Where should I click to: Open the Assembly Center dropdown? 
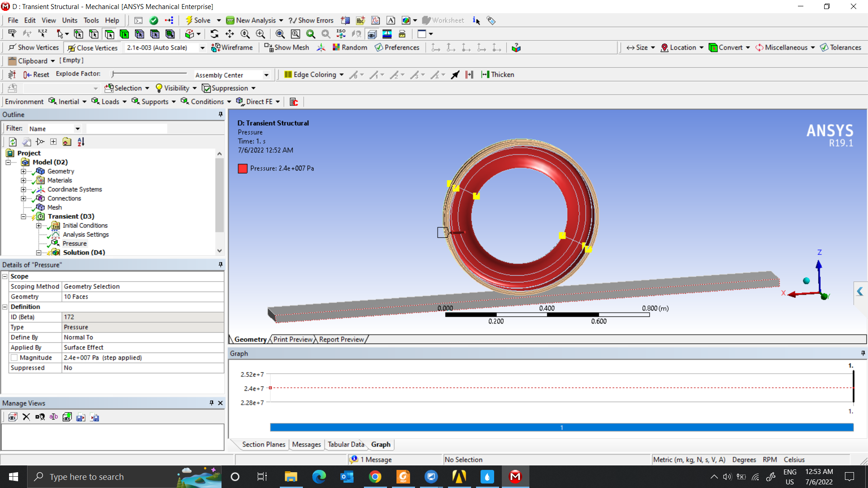(266, 75)
